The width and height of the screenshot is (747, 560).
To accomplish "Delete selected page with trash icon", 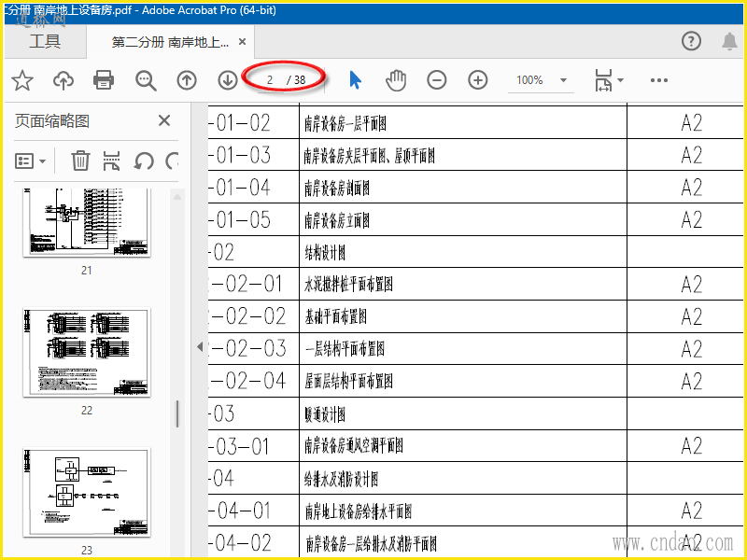I will point(80,161).
